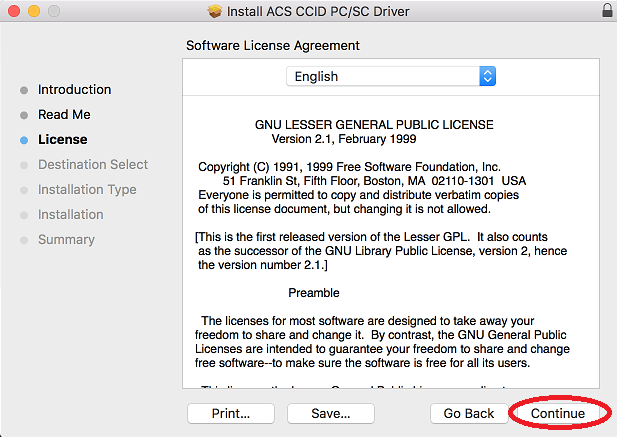Click the Destination Select step
Image resolution: width=617 pixels, height=437 pixels.
pos(93,164)
